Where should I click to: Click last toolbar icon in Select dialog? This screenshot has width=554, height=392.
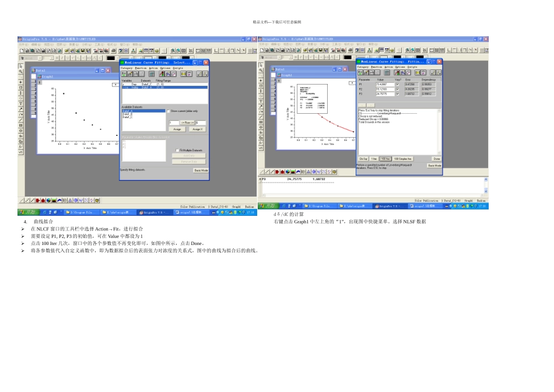[205, 74]
